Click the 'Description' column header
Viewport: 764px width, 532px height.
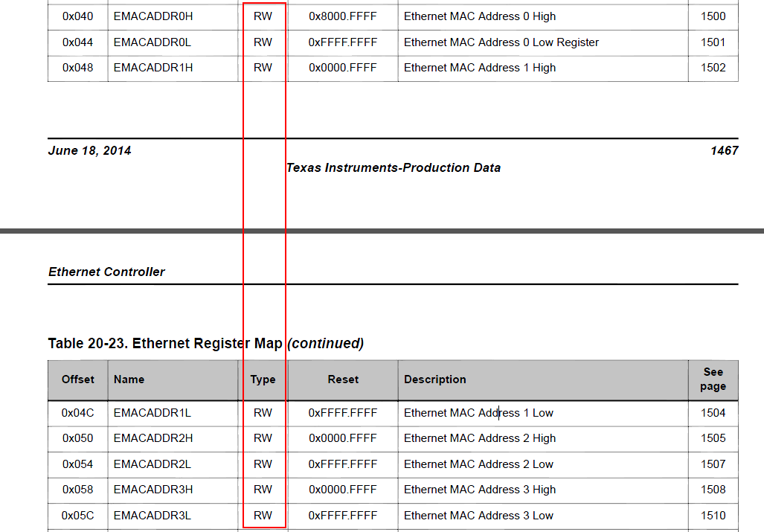[435, 379]
